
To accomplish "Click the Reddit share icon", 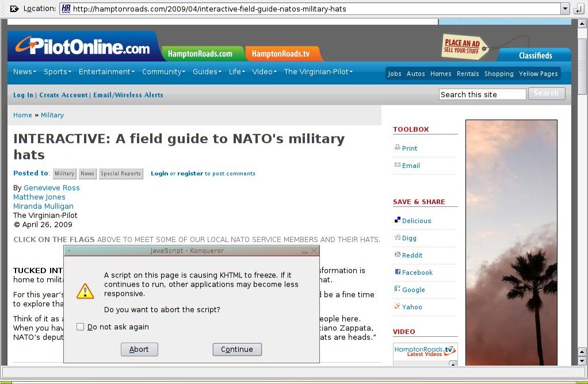I will [x=397, y=255].
